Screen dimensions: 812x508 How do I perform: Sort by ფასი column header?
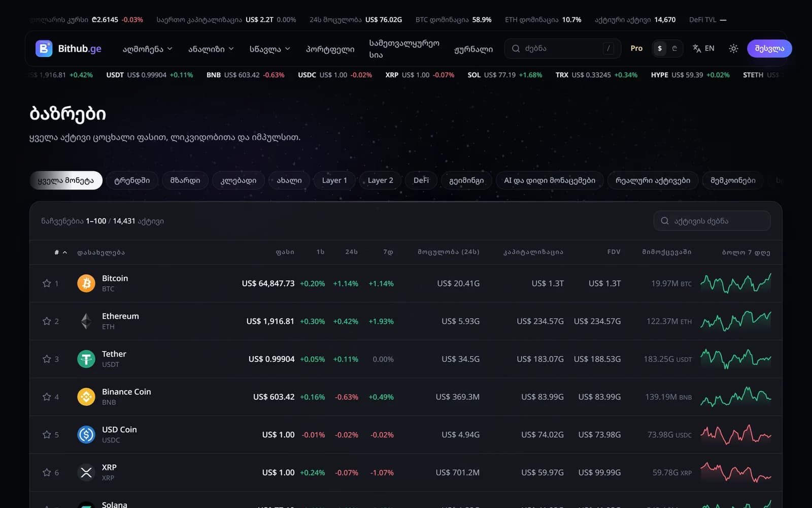285,252
